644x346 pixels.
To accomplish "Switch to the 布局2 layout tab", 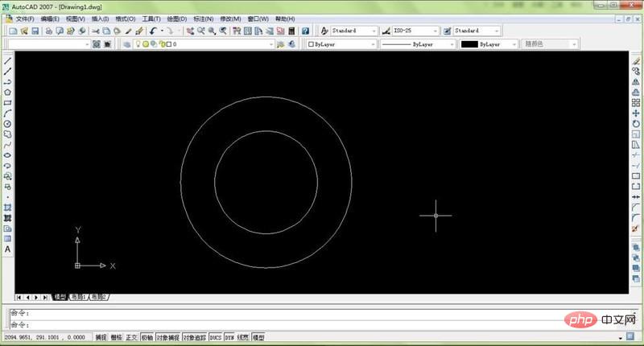I will click(98, 297).
